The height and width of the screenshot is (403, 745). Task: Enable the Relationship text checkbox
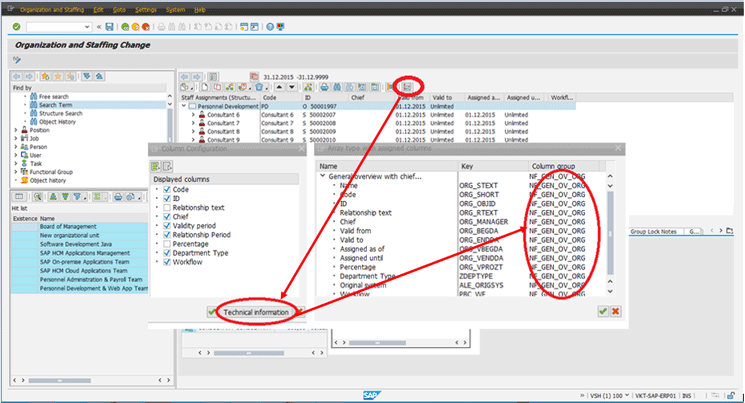tap(166, 208)
